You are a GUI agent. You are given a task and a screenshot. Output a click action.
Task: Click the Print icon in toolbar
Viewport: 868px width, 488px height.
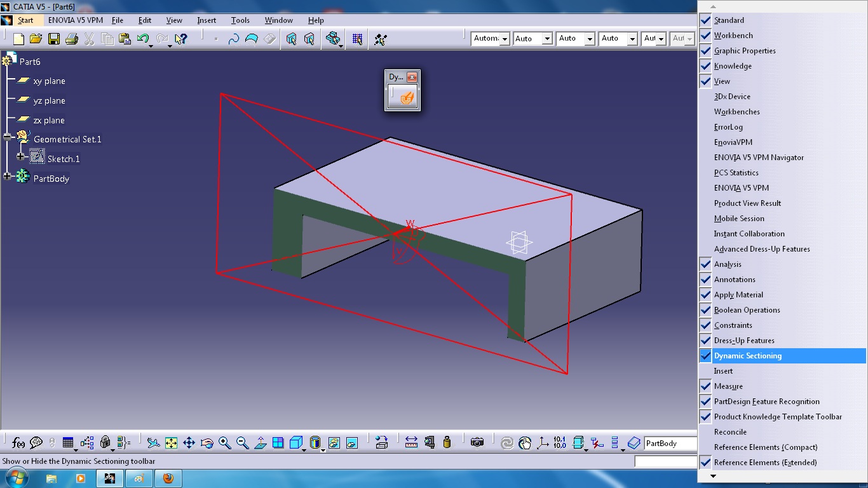(x=71, y=39)
